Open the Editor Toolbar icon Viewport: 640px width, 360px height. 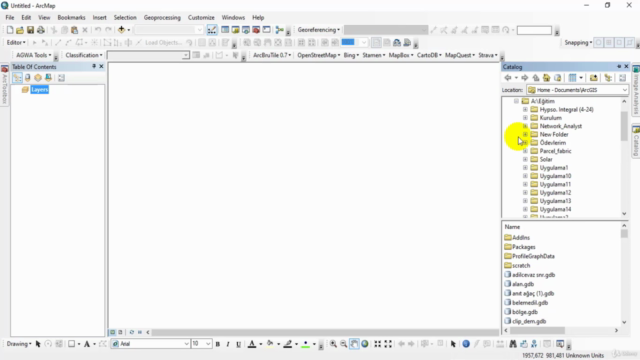pyautogui.click(x=212, y=30)
